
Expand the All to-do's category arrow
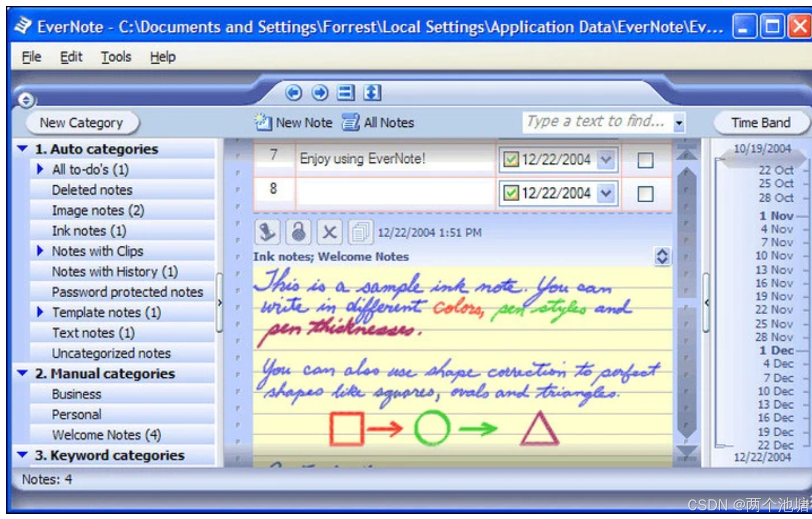40,169
